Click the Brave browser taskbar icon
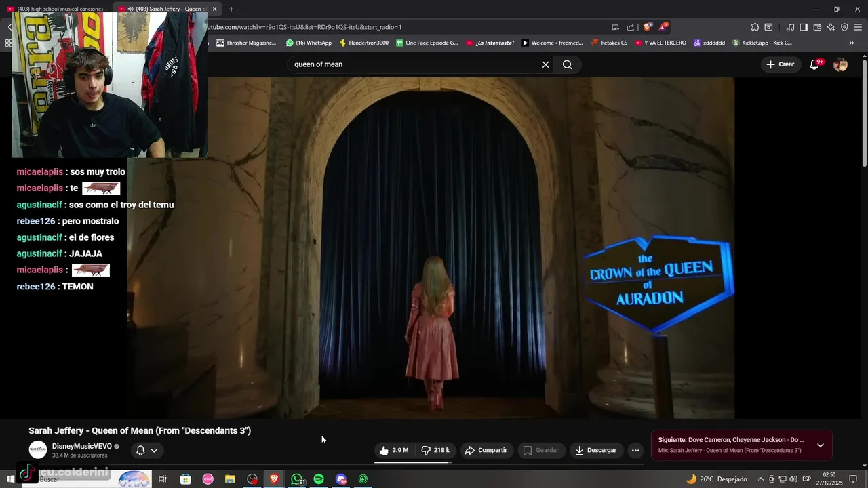The image size is (868, 488). point(274,479)
